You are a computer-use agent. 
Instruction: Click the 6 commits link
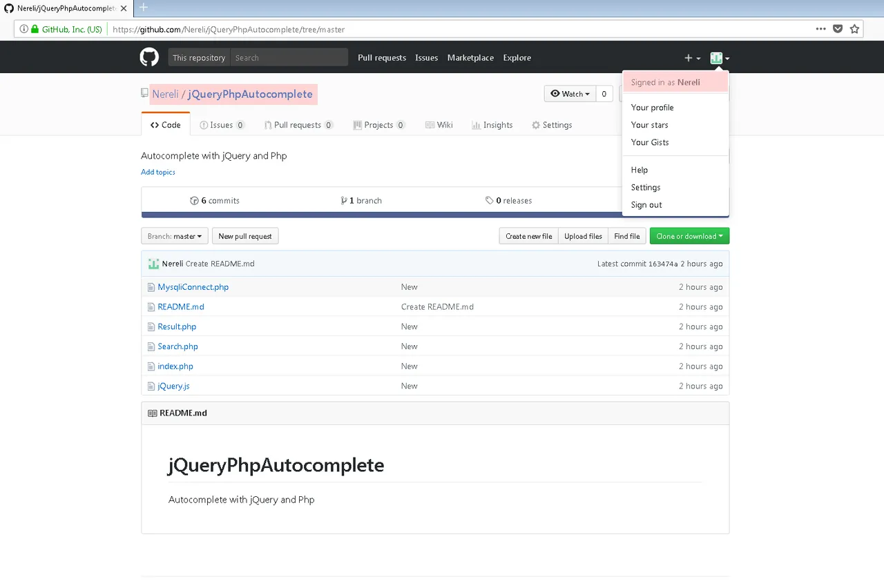coord(215,201)
